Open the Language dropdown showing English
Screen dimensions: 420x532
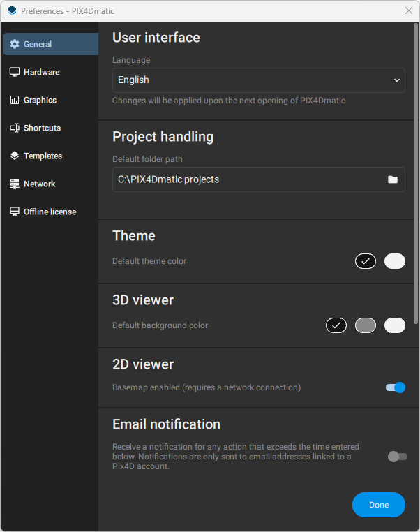(x=259, y=80)
